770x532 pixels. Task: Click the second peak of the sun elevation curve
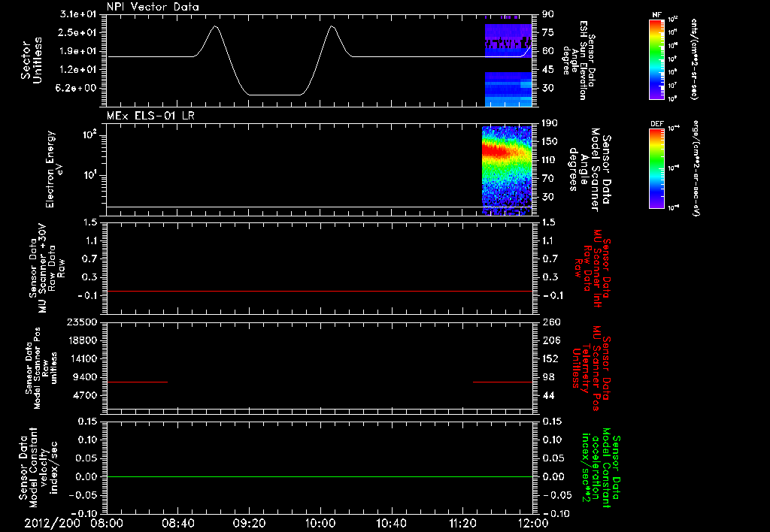tap(332, 26)
